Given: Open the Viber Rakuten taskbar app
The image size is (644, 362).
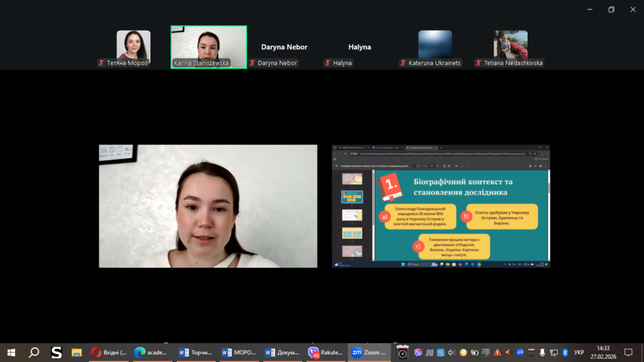Looking at the screenshot, I should tap(326, 352).
